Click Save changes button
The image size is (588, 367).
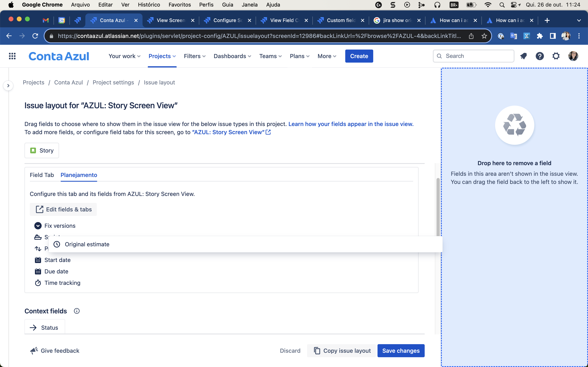pyautogui.click(x=401, y=350)
